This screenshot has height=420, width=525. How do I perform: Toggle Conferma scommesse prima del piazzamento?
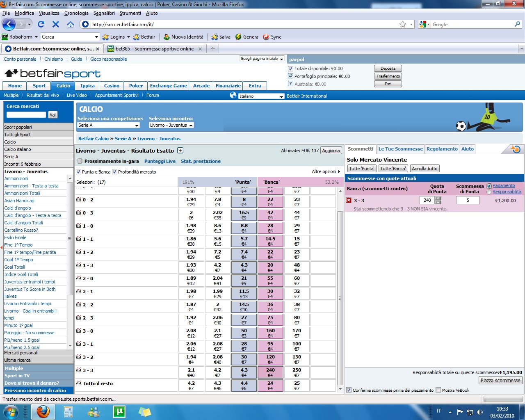[x=349, y=390]
